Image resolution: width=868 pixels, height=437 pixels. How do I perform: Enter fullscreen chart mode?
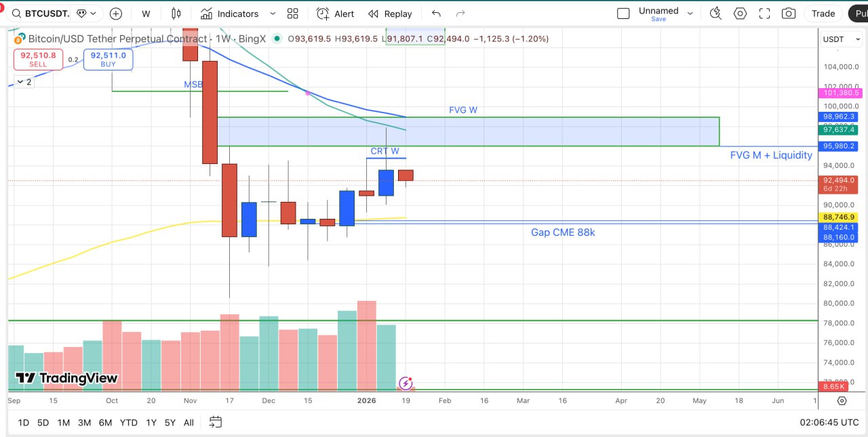(764, 13)
